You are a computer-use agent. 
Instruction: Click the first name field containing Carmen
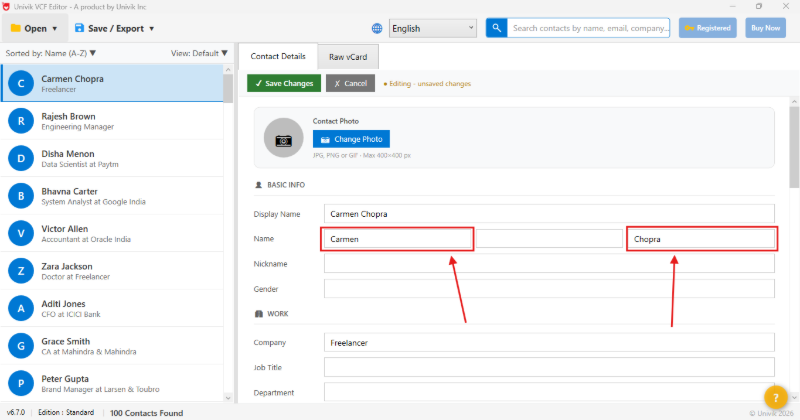pyautogui.click(x=397, y=239)
